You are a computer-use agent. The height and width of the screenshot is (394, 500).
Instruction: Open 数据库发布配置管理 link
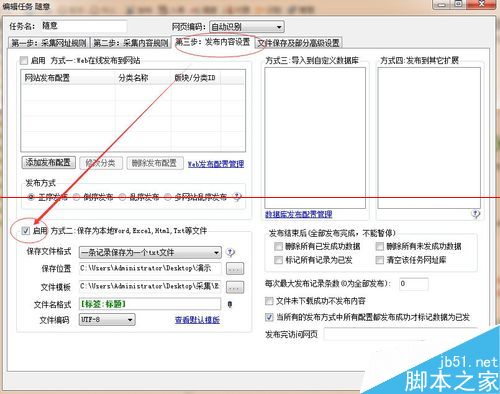[x=299, y=214]
